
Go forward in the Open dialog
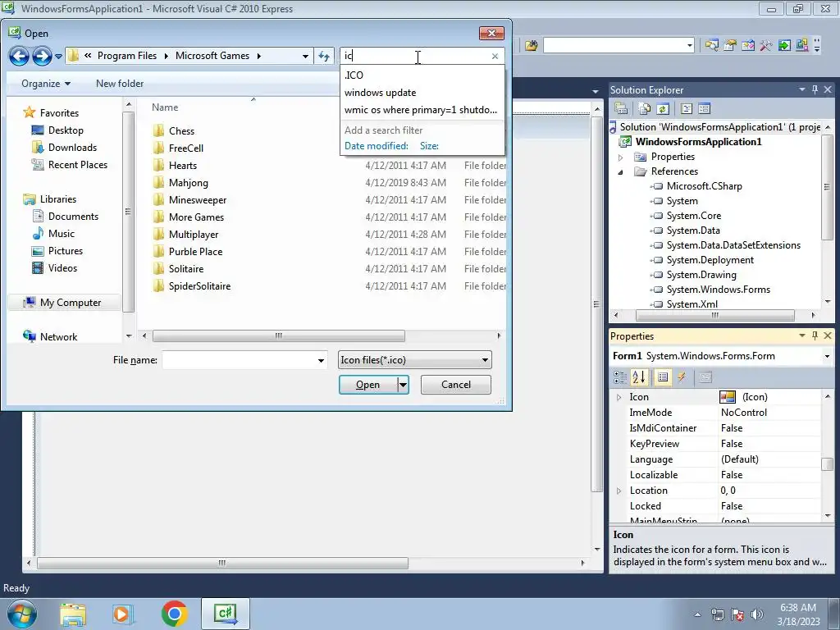pos(42,56)
